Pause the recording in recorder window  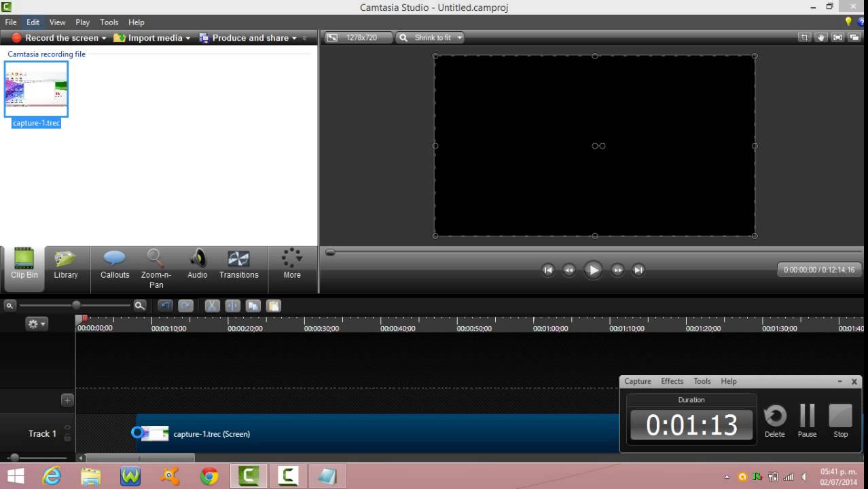click(807, 421)
